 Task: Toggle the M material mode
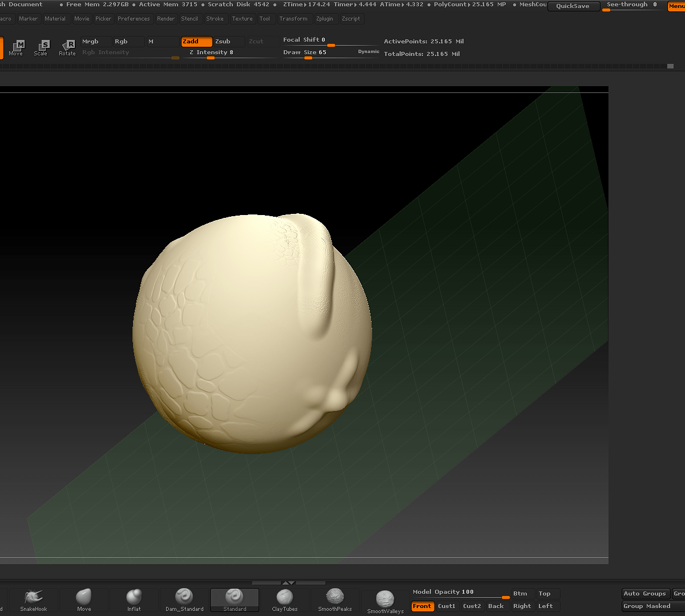tap(163, 42)
